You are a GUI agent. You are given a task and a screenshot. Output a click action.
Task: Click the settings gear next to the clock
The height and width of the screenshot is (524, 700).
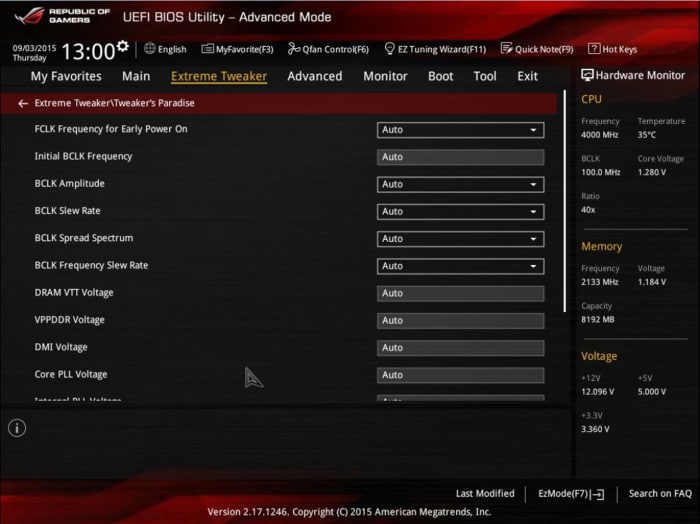click(122, 46)
